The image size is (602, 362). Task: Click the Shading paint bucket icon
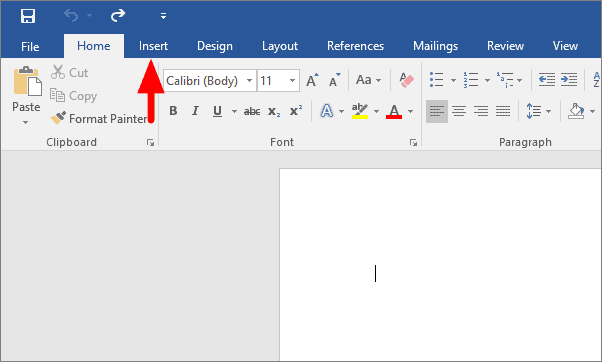point(576,111)
